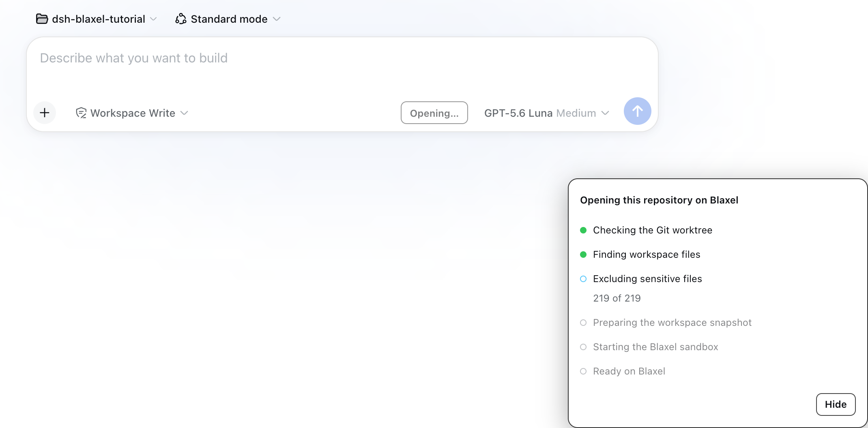Click the chevron next to dsh-blaxel-tutorial
Screen dimensions: 868x428
153,19
